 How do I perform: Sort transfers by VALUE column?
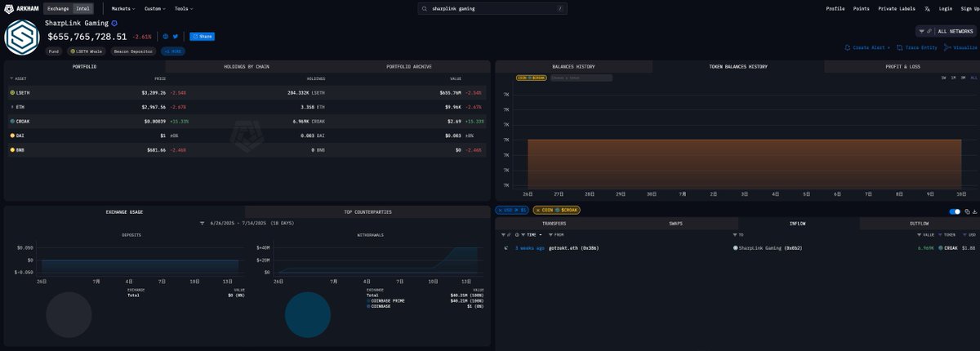[x=928, y=234]
